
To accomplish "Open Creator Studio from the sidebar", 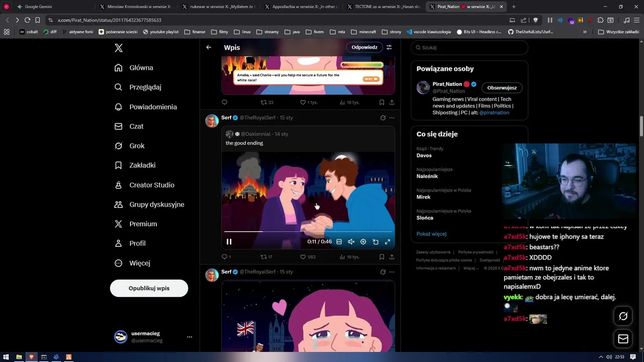I will point(144,185).
